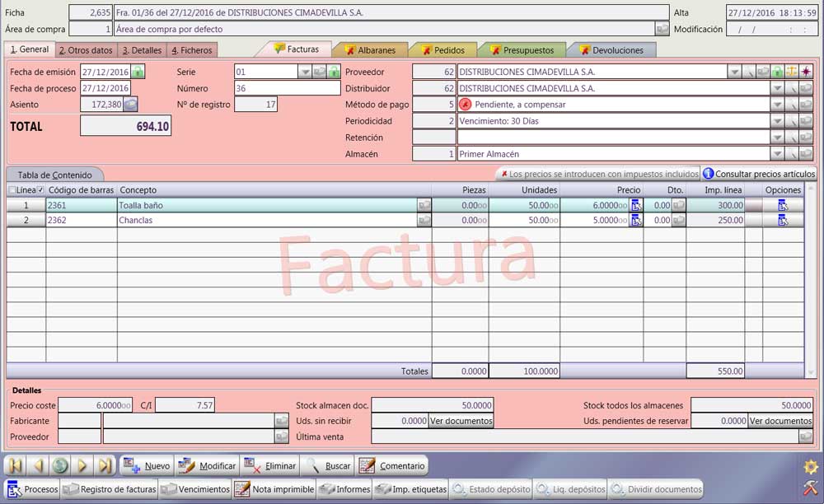824x504 pixels.
Task: Go to next record arrow
Action: coord(82,465)
